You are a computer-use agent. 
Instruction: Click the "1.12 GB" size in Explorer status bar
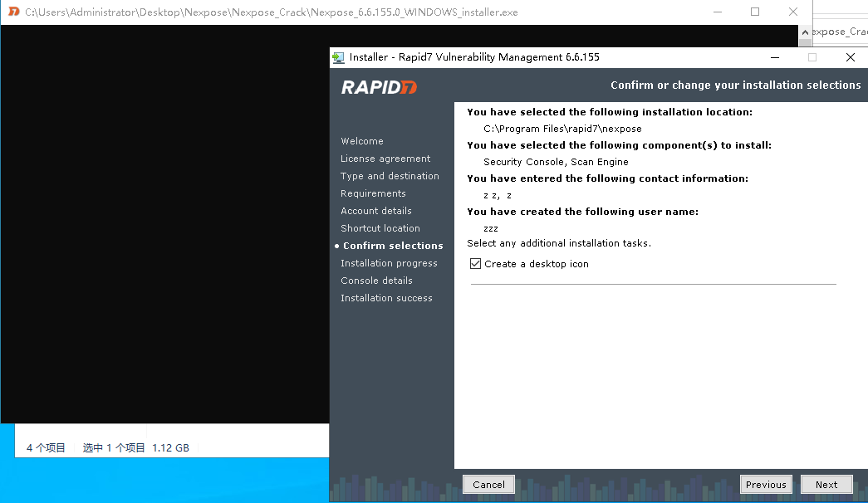point(170,447)
